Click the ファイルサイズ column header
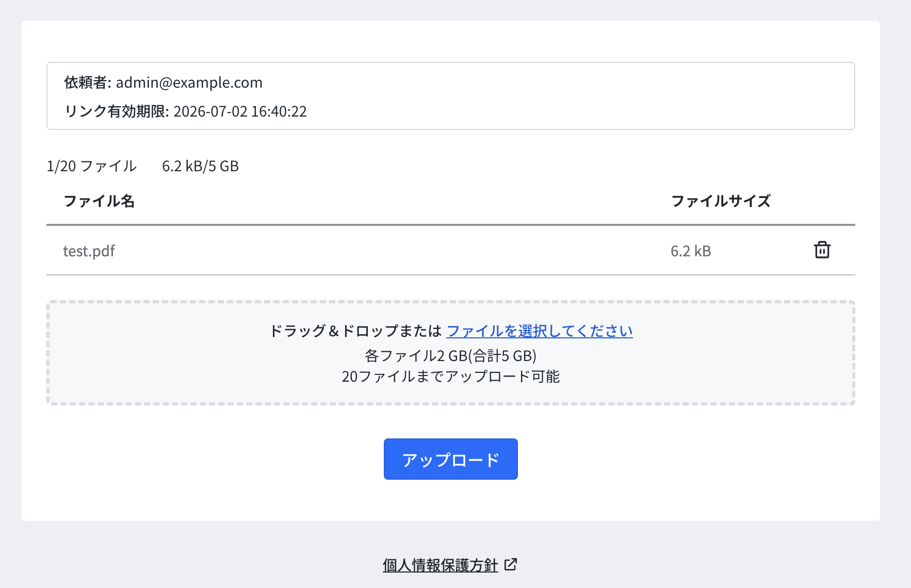The height and width of the screenshot is (588, 911). pos(721,201)
